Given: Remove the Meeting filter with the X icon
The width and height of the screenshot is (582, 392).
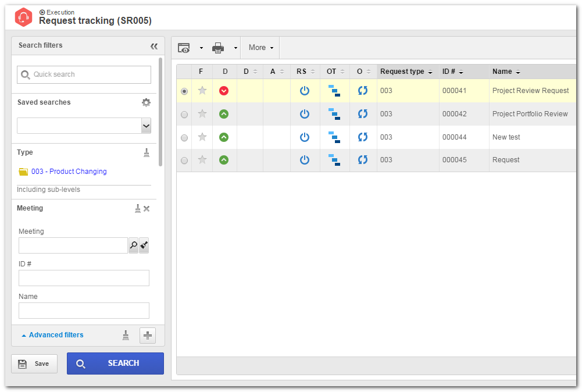Looking at the screenshot, I should (x=147, y=209).
